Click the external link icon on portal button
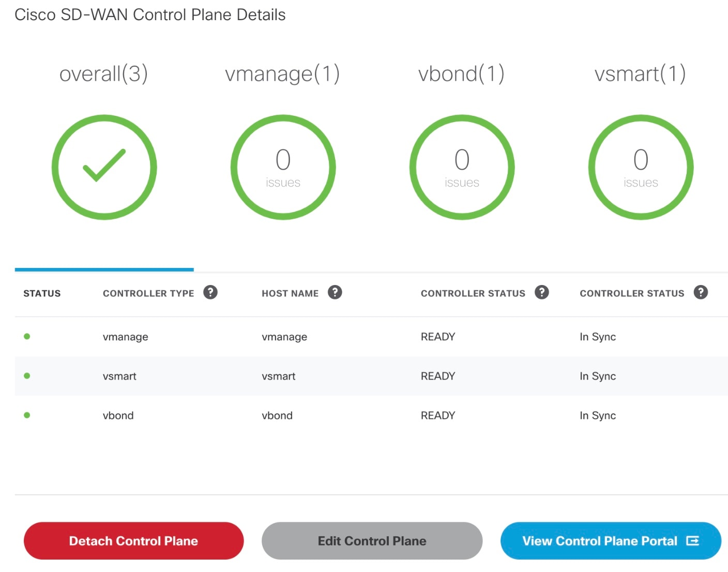 693,541
